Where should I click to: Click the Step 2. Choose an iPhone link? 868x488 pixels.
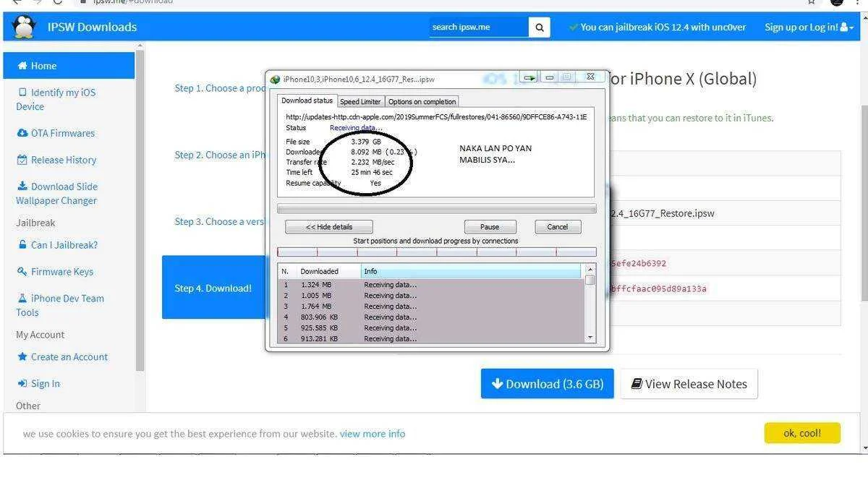pos(220,155)
